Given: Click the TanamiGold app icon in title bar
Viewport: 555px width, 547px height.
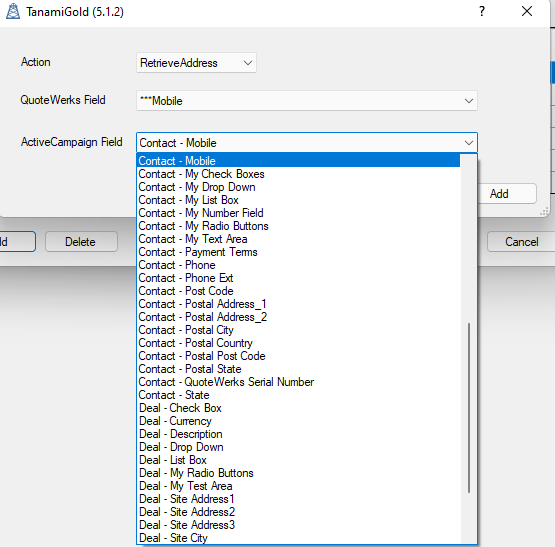Looking at the screenshot, I should 13,11.
